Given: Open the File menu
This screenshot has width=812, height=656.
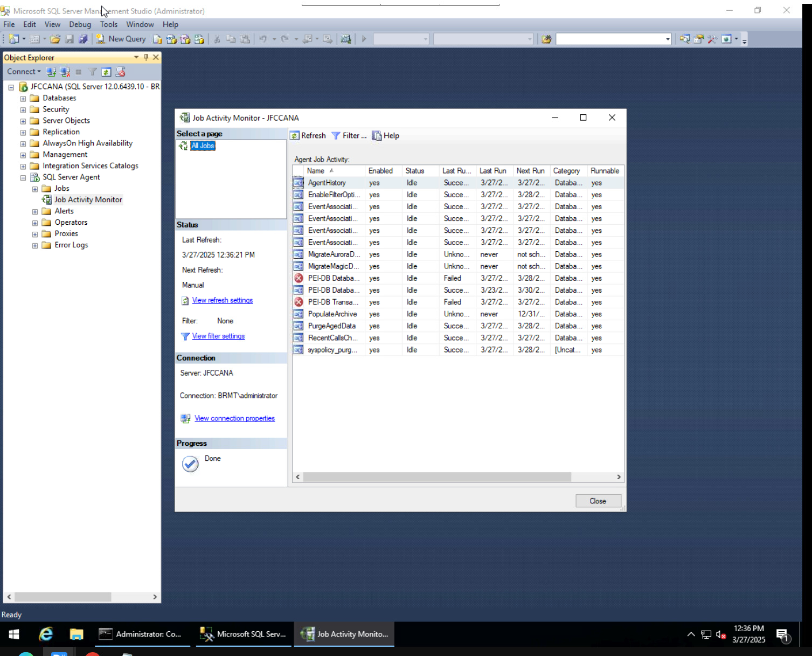Looking at the screenshot, I should (x=9, y=24).
